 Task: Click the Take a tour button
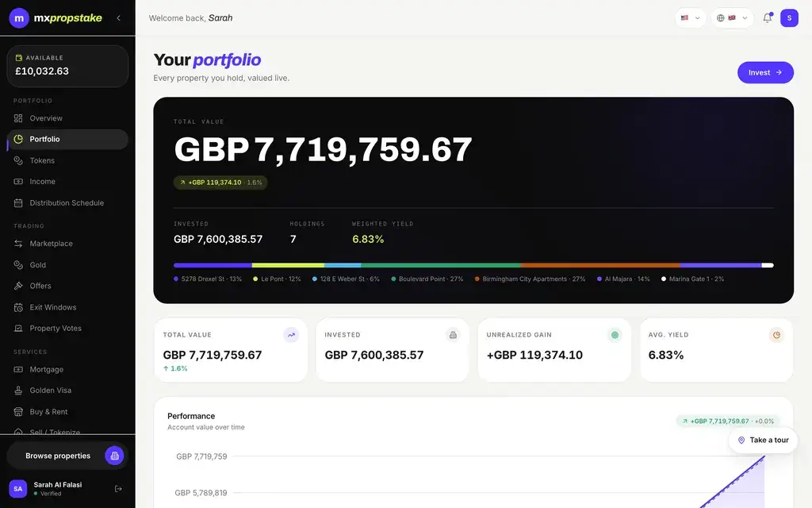click(x=764, y=440)
